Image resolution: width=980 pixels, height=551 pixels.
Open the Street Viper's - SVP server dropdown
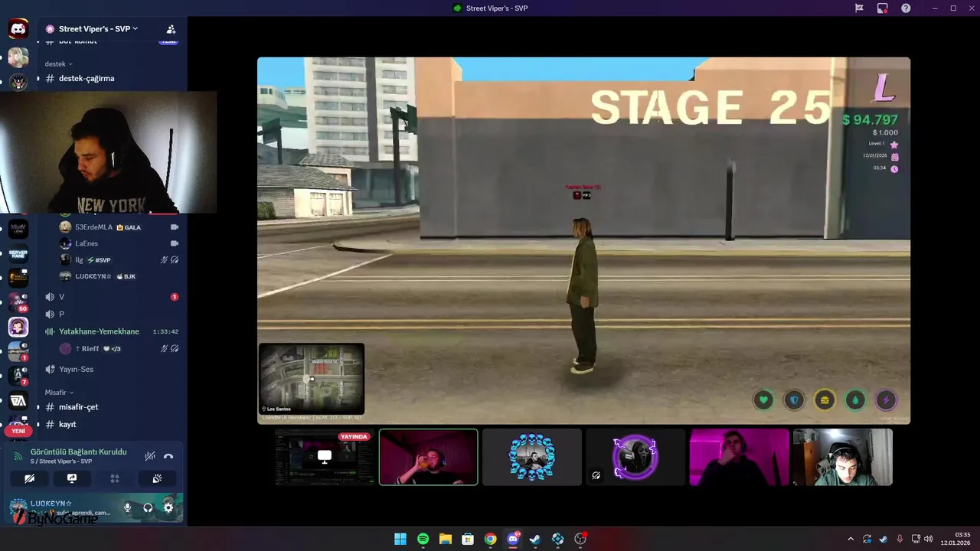click(98, 29)
